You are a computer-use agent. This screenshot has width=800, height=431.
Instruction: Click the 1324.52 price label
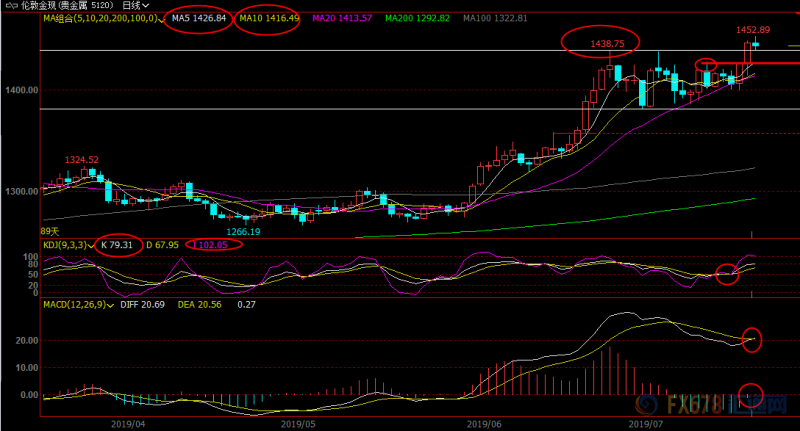click(82, 160)
